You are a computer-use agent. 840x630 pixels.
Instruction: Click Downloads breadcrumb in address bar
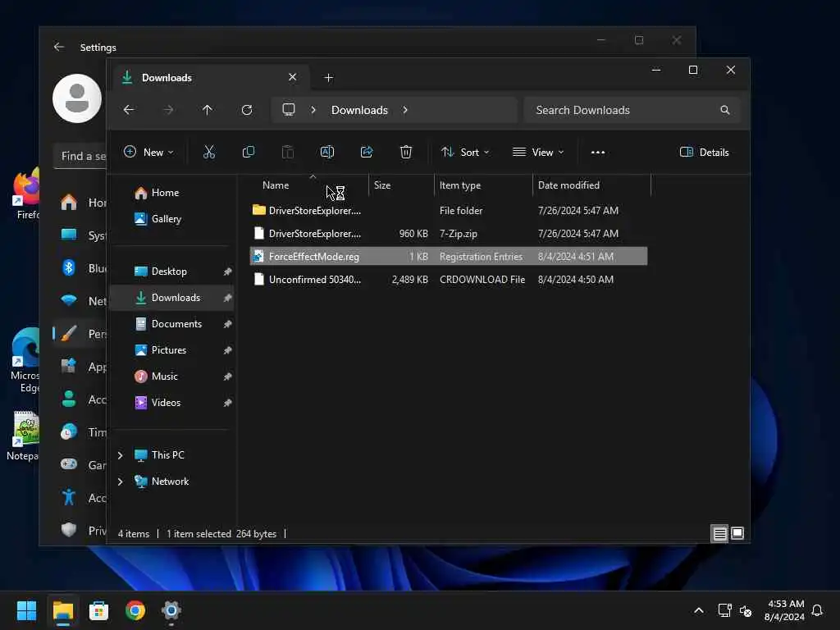pos(359,110)
